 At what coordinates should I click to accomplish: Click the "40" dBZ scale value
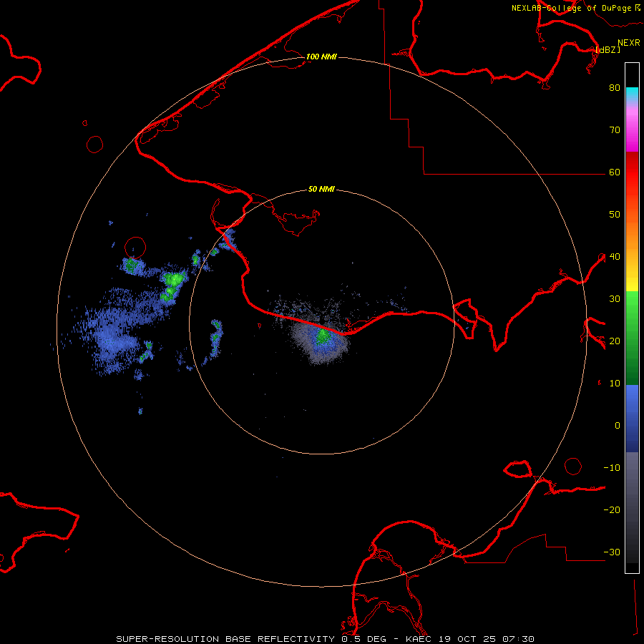(x=615, y=257)
